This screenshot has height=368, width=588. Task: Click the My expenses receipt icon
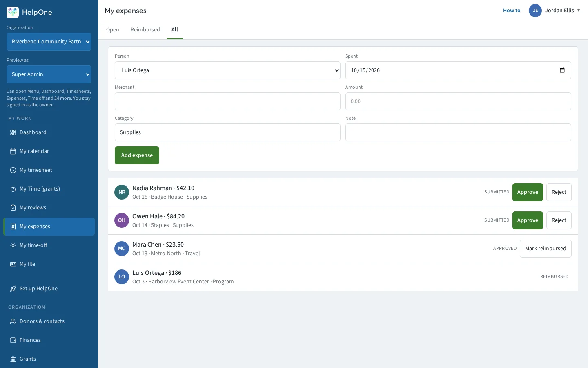pyautogui.click(x=13, y=227)
